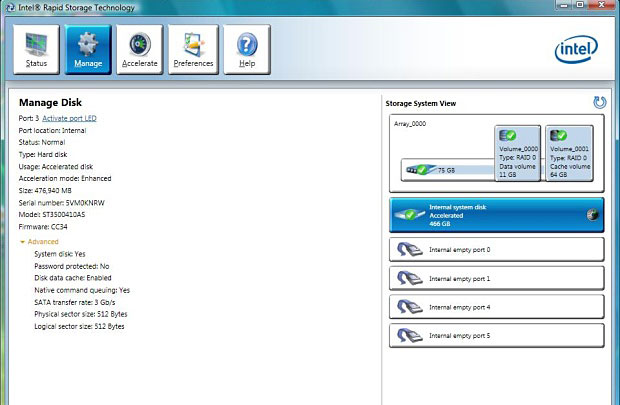Image resolution: width=620 pixels, height=405 pixels.
Task: Click the window title bar app icon
Action: pos(9,7)
